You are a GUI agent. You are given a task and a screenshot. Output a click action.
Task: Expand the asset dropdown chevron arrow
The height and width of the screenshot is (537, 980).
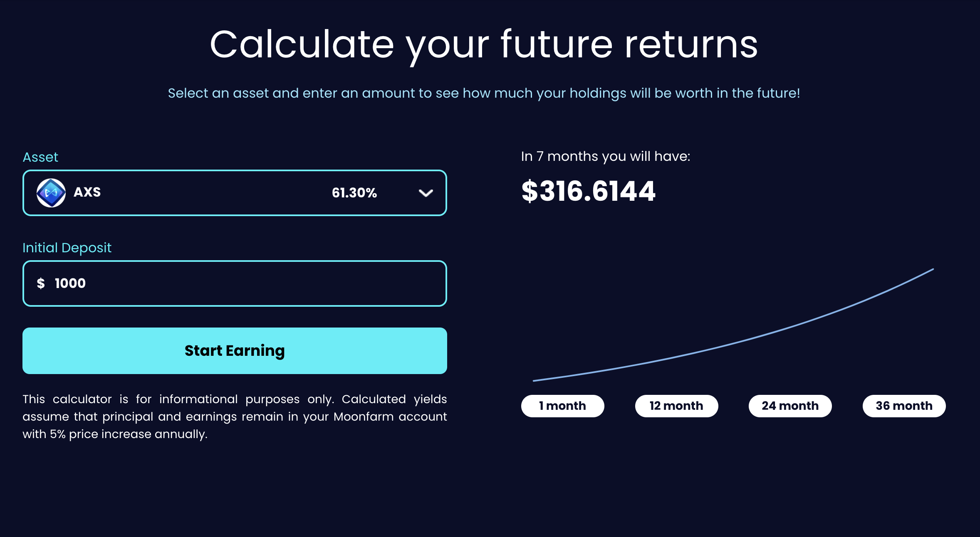(426, 193)
